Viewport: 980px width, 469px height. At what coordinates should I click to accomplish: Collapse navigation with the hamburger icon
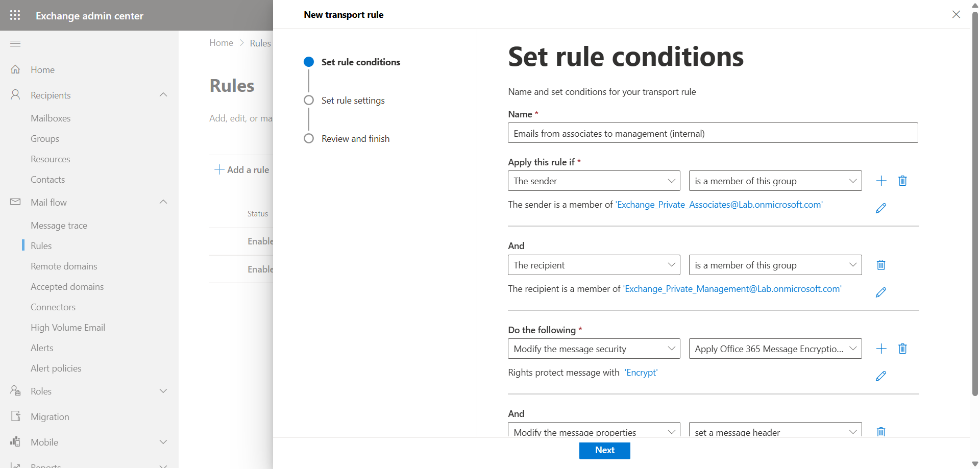(x=15, y=43)
